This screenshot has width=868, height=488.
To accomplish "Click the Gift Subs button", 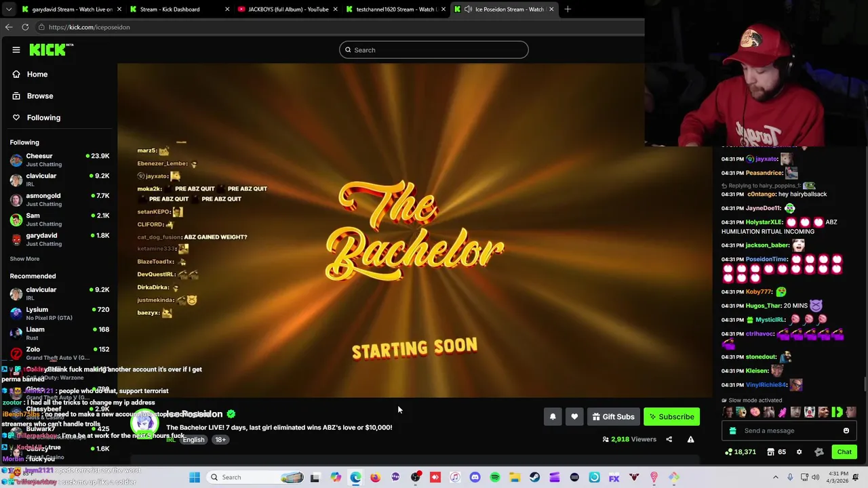I will (x=613, y=417).
